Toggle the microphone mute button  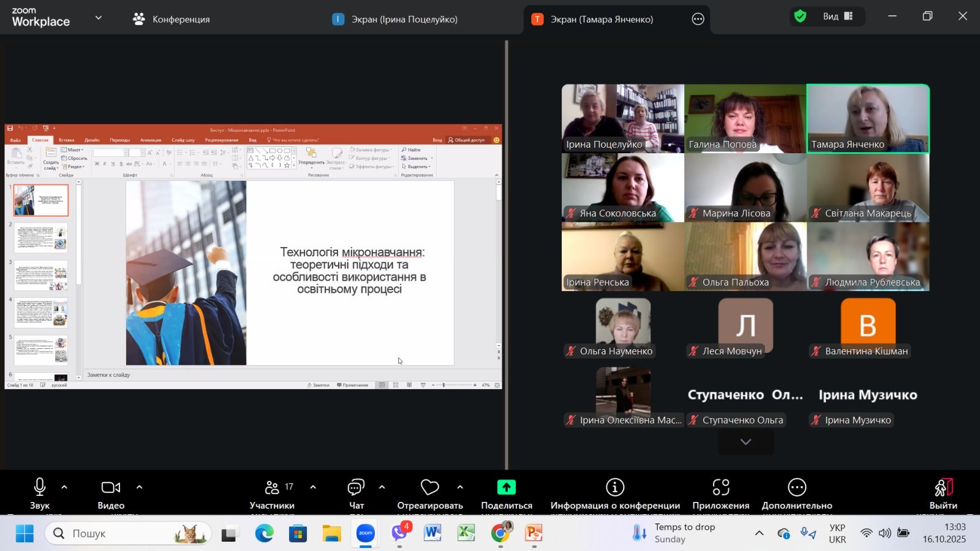pos(40,494)
